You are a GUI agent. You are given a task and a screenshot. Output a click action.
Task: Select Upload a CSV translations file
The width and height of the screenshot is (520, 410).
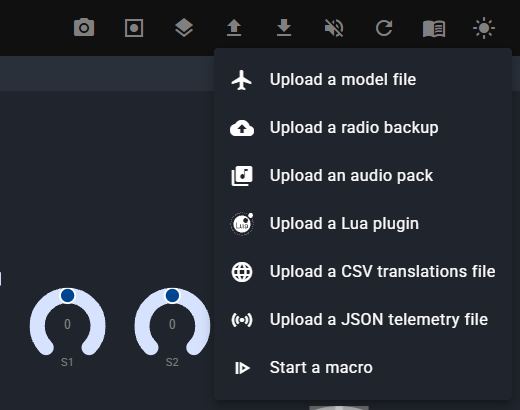[x=363, y=272]
